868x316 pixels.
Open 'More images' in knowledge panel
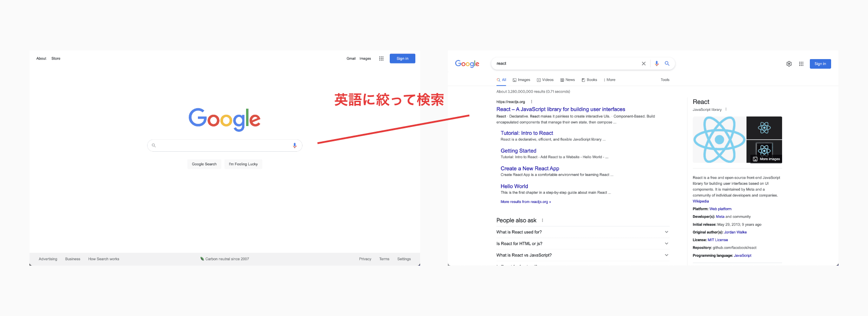tap(766, 159)
